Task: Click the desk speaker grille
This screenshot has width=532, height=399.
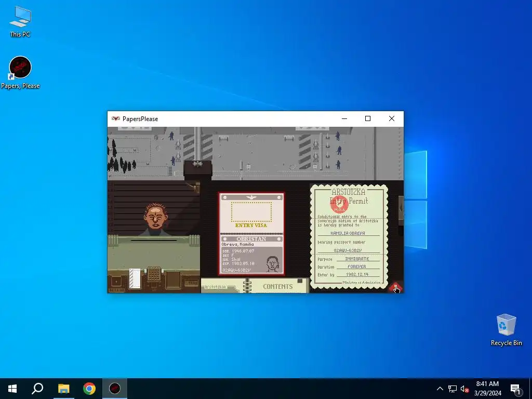Action: click(154, 273)
